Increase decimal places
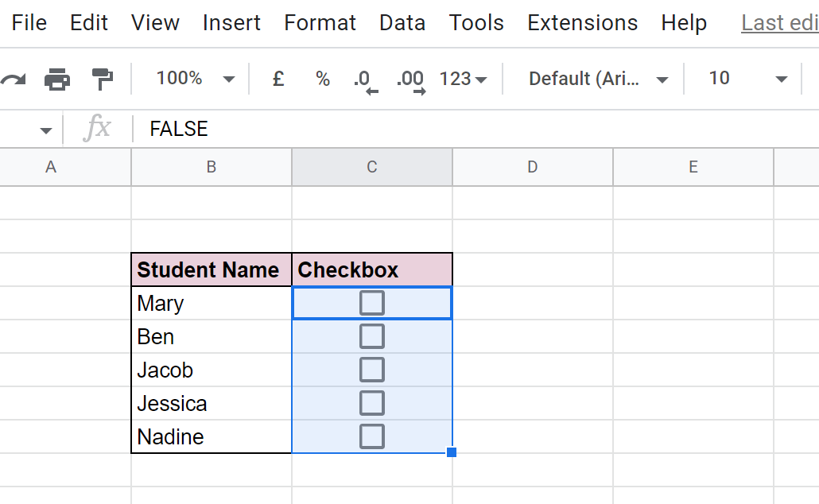Image resolution: width=819 pixels, height=504 pixels. [x=410, y=78]
